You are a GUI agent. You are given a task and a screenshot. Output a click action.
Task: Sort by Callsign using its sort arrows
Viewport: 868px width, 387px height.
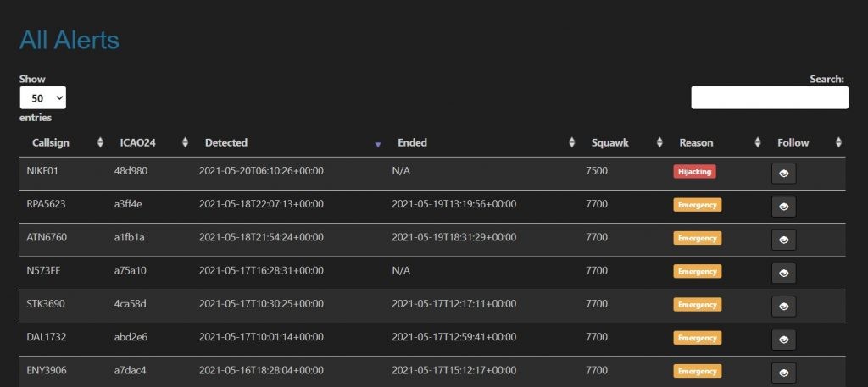(x=100, y=142)
